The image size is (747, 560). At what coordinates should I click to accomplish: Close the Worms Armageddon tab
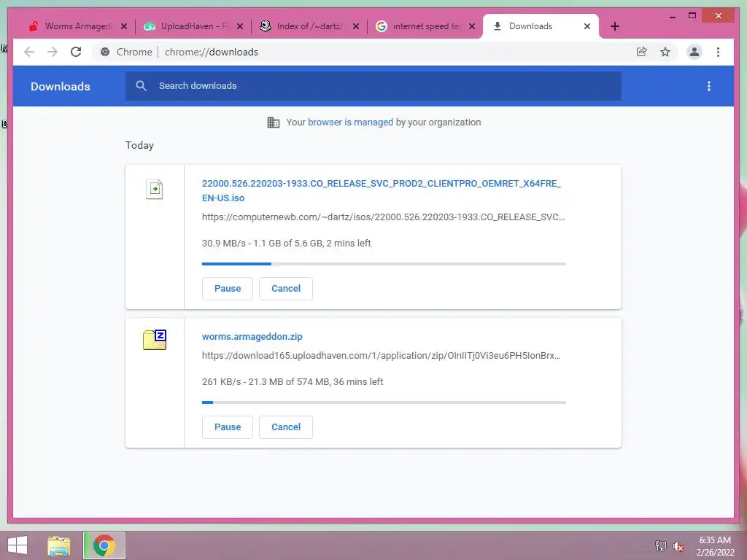pos(124,26)
